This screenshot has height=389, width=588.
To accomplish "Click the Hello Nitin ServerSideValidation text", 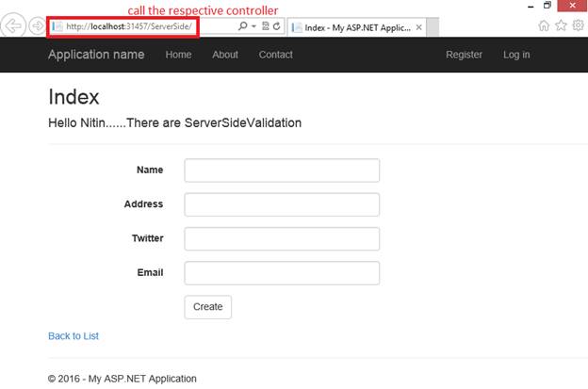I will click(174, 123).
